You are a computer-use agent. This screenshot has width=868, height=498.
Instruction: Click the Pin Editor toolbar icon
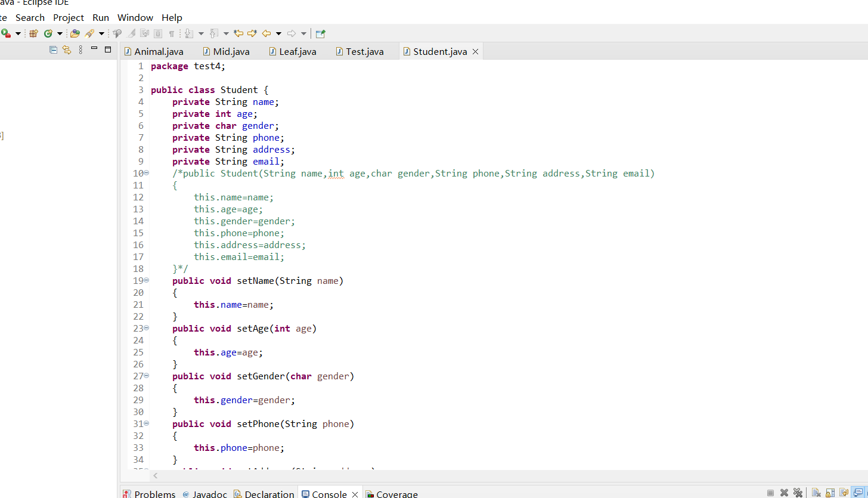[x=321, y=33]
